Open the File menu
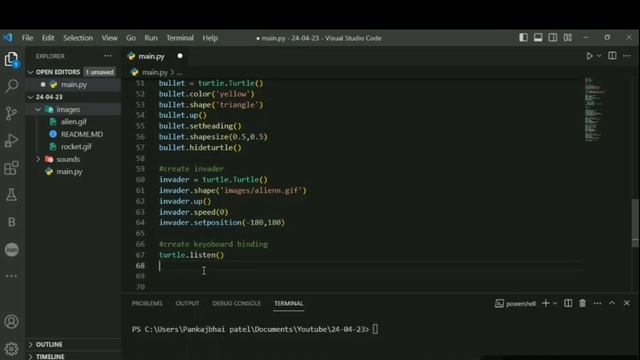Screen dimensions: 640x360 (x=27, y=38)
